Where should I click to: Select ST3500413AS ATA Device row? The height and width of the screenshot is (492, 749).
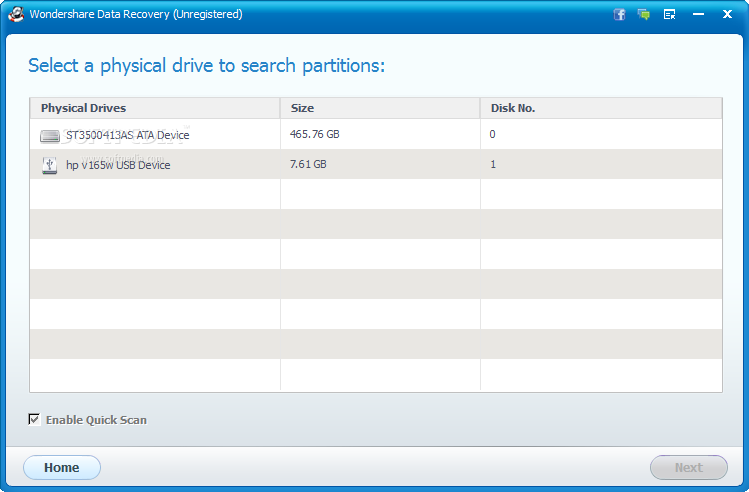point(376,134)
